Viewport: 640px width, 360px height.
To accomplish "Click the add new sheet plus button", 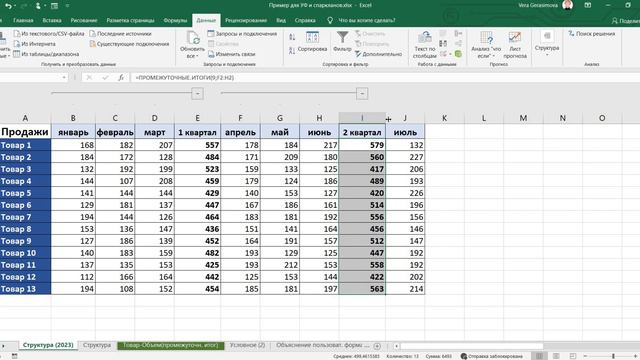I will (377, 346).
